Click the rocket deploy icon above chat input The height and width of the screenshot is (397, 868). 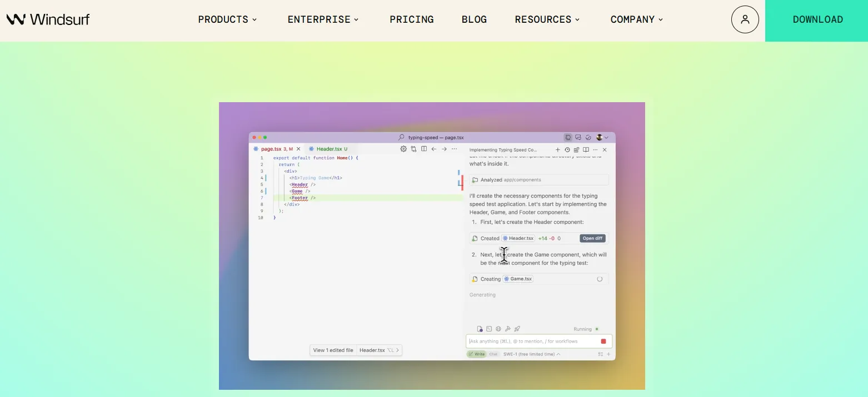tap(517, 329)
